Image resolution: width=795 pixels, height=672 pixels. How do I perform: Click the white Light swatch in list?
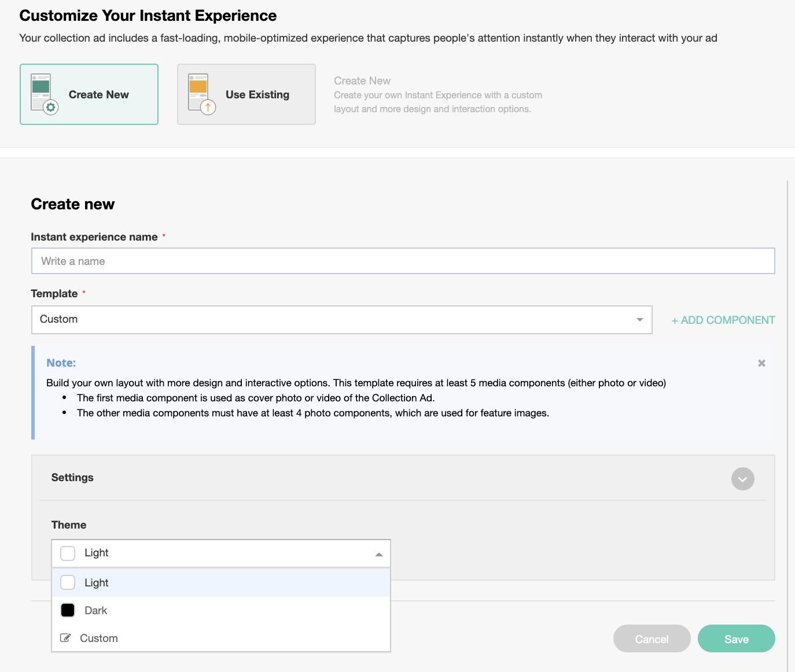(68, 582)
